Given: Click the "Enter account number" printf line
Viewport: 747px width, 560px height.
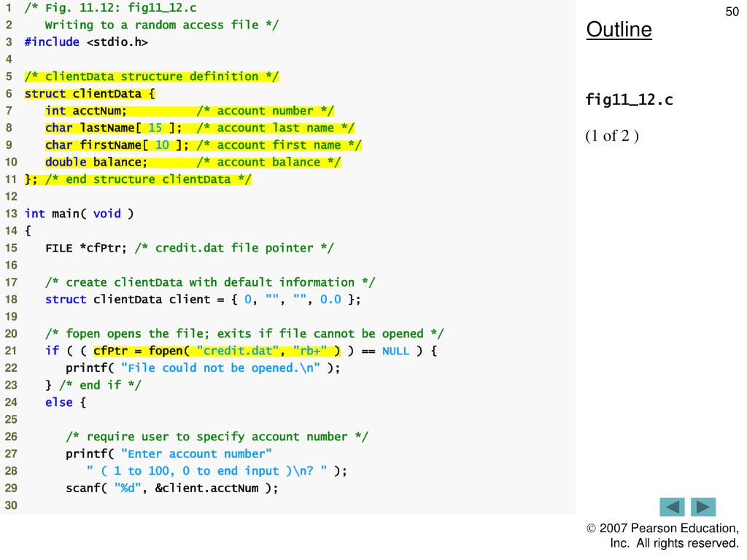Looking at the screenshot, I should tap(169, 454).
